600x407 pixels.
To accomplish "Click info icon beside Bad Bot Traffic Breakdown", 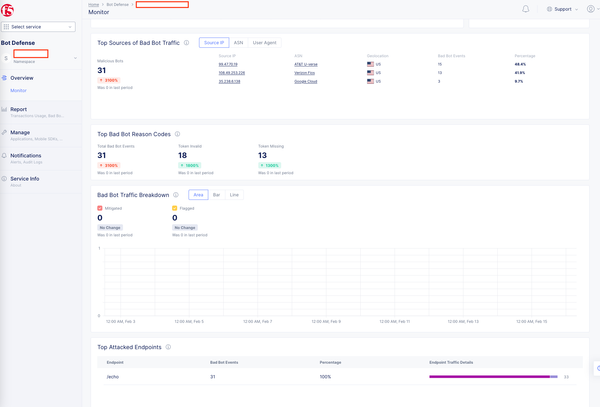I will (176, 195).
